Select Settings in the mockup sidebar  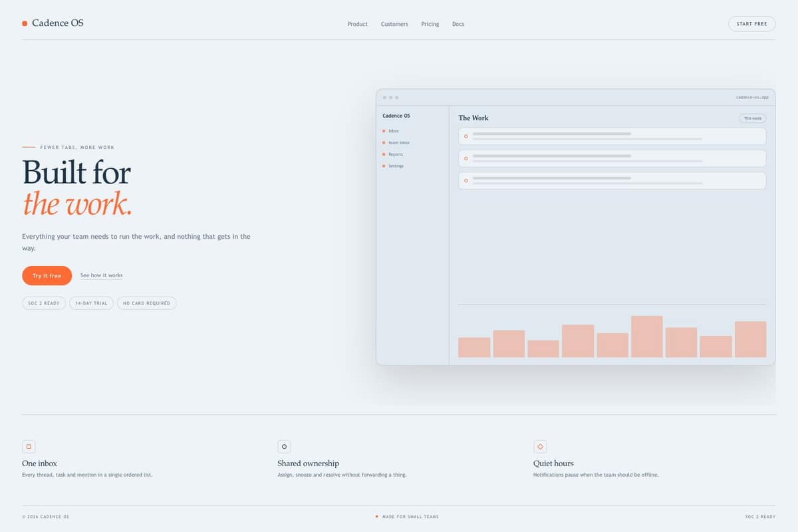point(396,166)
